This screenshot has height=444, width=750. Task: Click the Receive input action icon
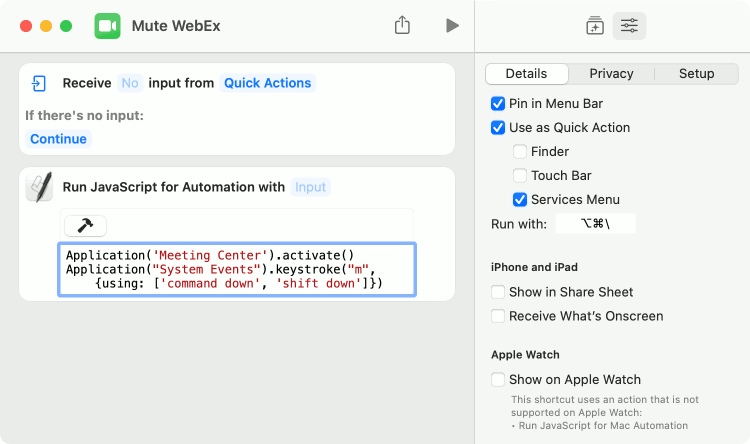39,83
